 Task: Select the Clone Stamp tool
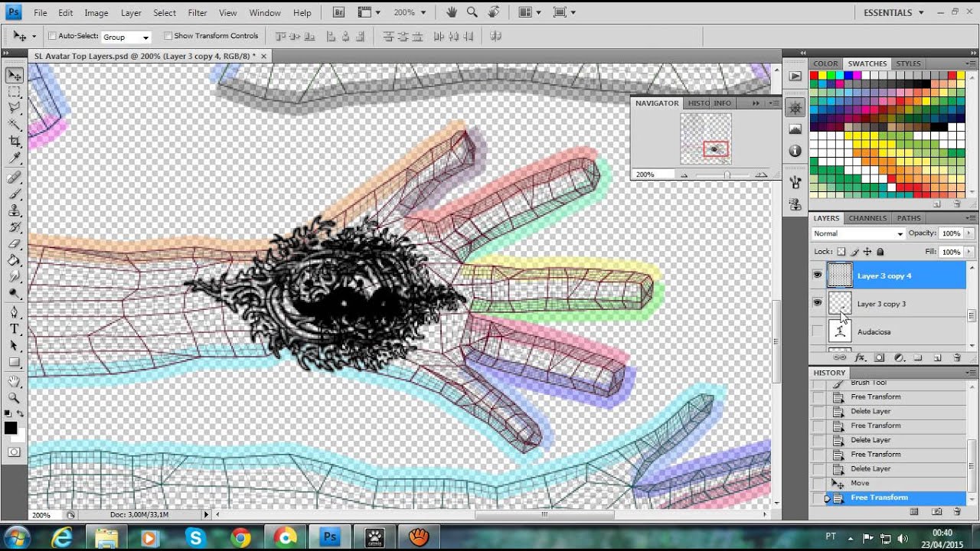click(15, 211)
